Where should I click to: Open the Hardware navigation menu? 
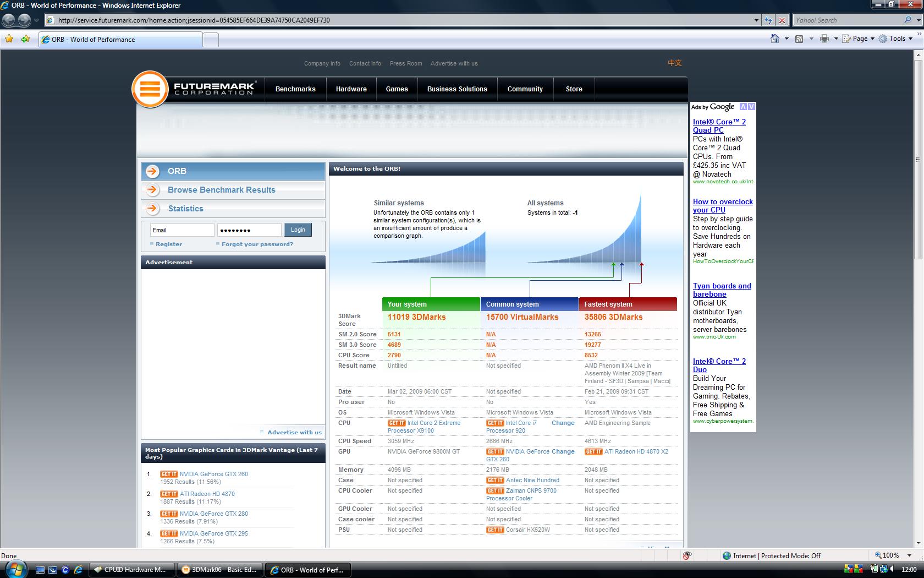click(x=351, y=89)
